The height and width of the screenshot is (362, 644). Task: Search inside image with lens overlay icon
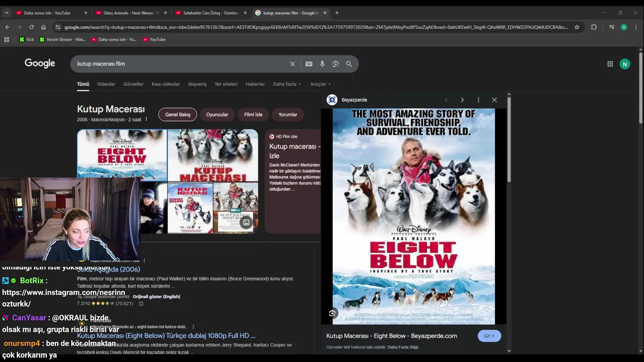[x=332, y=313]
